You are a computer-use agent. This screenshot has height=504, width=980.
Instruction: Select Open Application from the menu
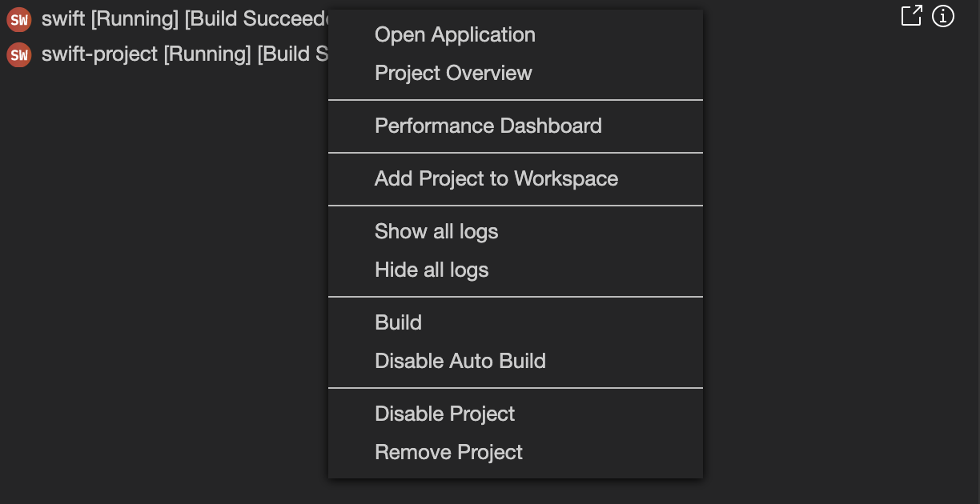pos(455,34)
